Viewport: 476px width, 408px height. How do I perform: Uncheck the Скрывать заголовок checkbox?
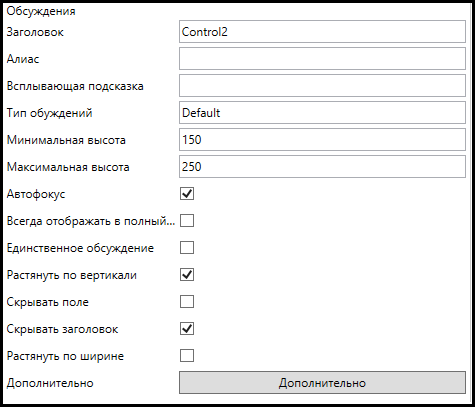(x=187, y=329)
